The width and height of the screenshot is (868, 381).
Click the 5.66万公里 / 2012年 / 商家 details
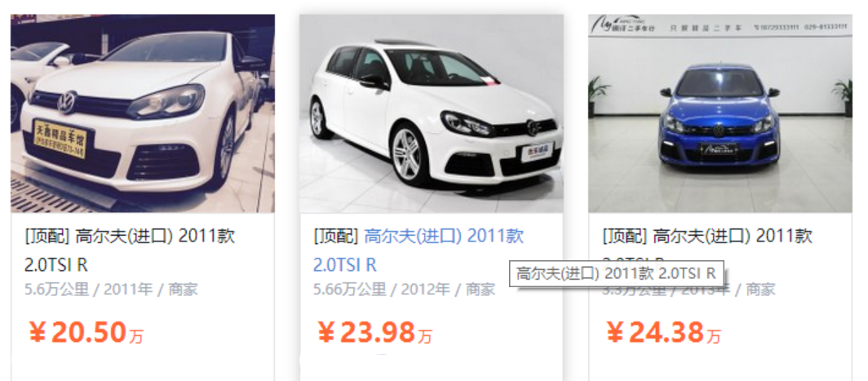click(404, 289)
